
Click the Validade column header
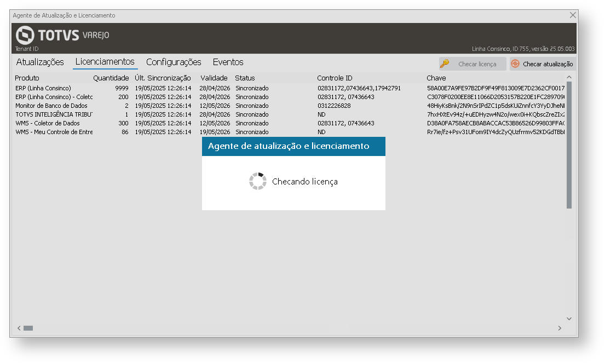[x=214, y=78]
